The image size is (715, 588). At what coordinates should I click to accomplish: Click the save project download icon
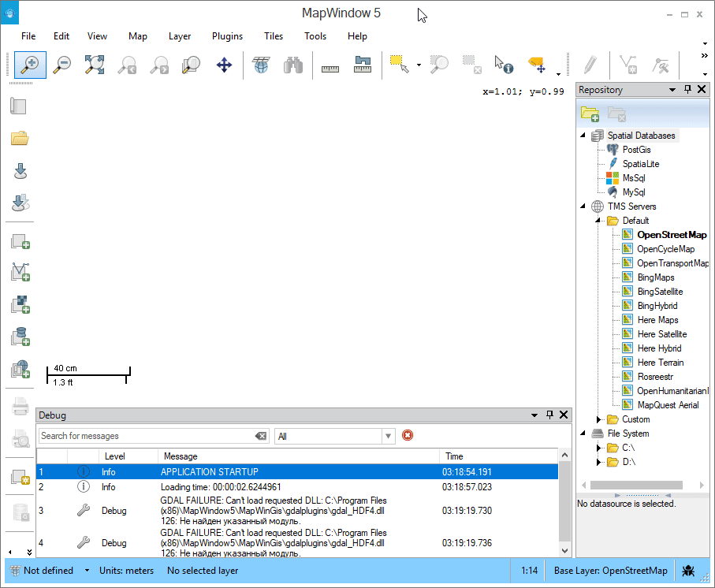(x=20, y=171)
